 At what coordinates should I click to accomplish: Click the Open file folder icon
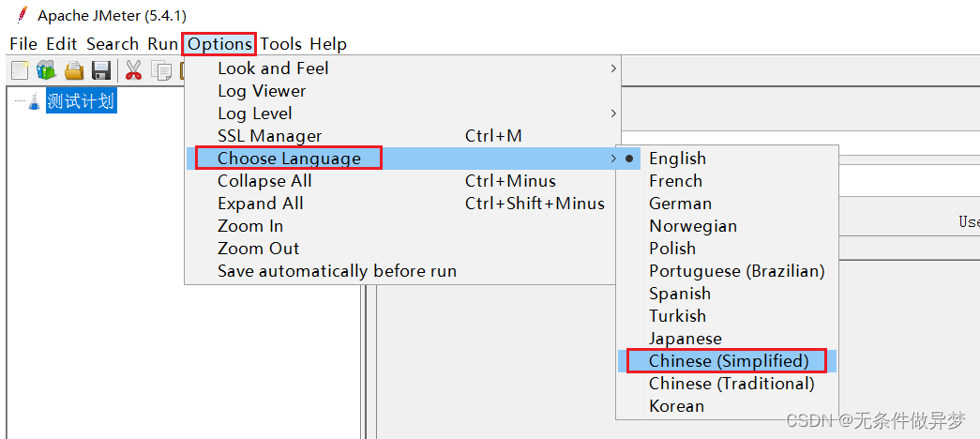point(74,70)
